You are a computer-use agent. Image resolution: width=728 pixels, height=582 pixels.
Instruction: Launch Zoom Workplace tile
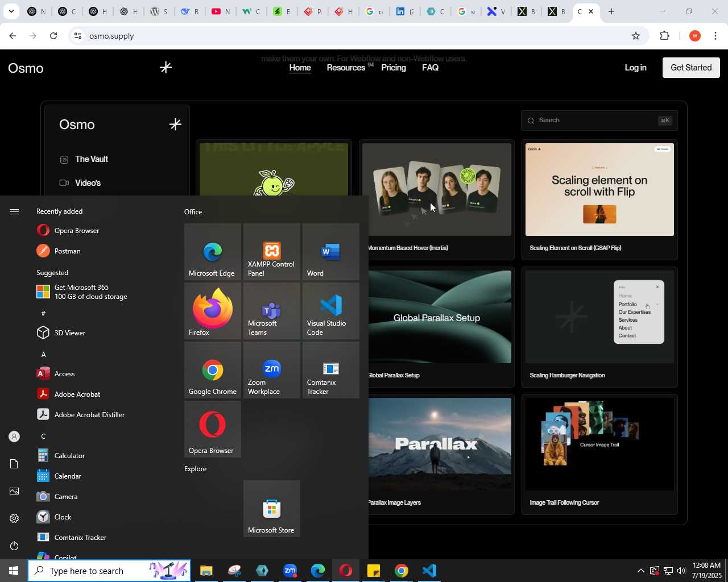tap(272, 370)
